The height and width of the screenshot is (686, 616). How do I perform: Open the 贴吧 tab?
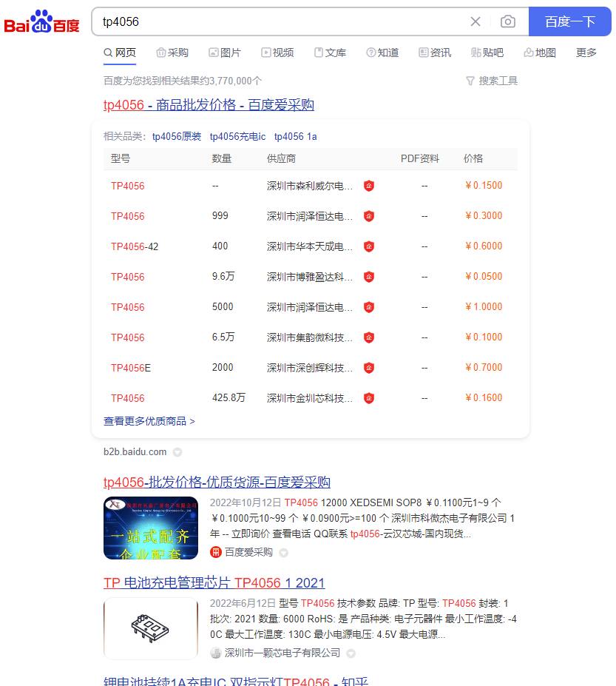487,53
